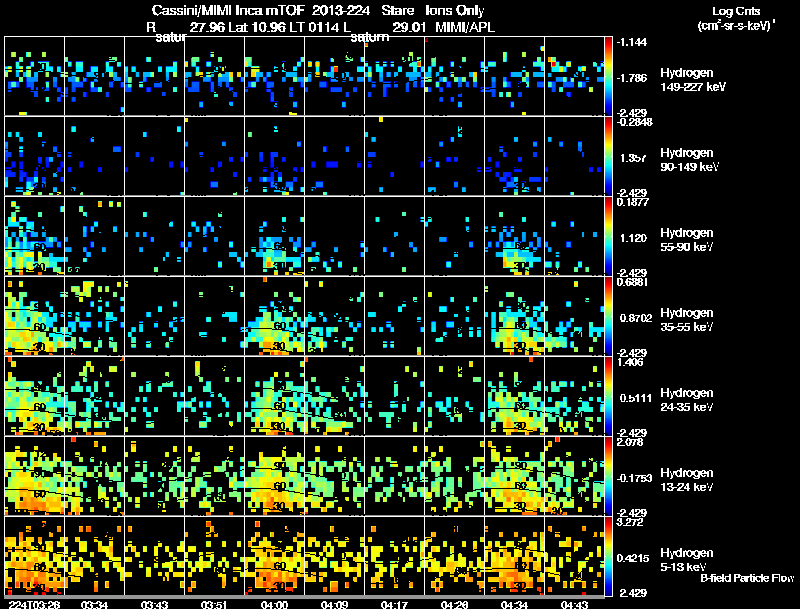Open the 13-24 keV image panel at 03:26
Screen dimensions: 800x609
tap(34, 476)
